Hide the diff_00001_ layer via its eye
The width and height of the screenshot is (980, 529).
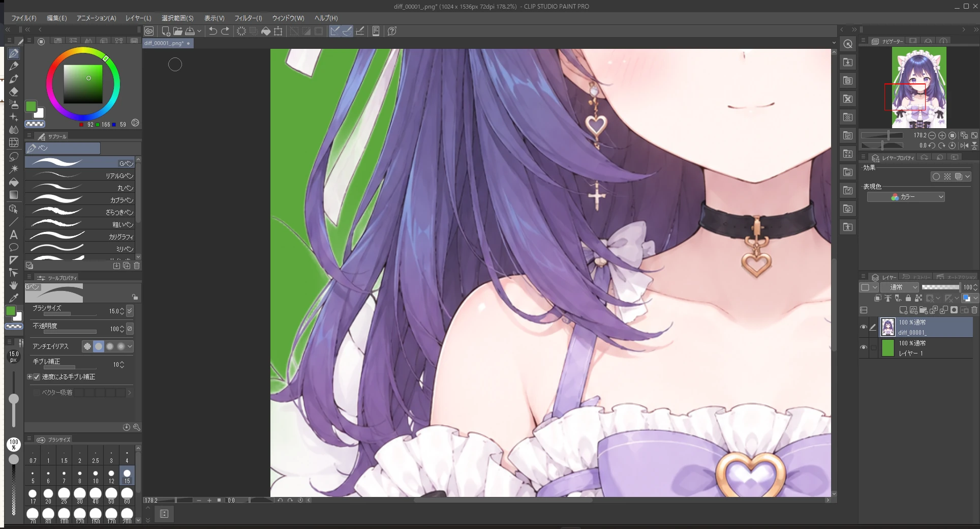point(863,327)
